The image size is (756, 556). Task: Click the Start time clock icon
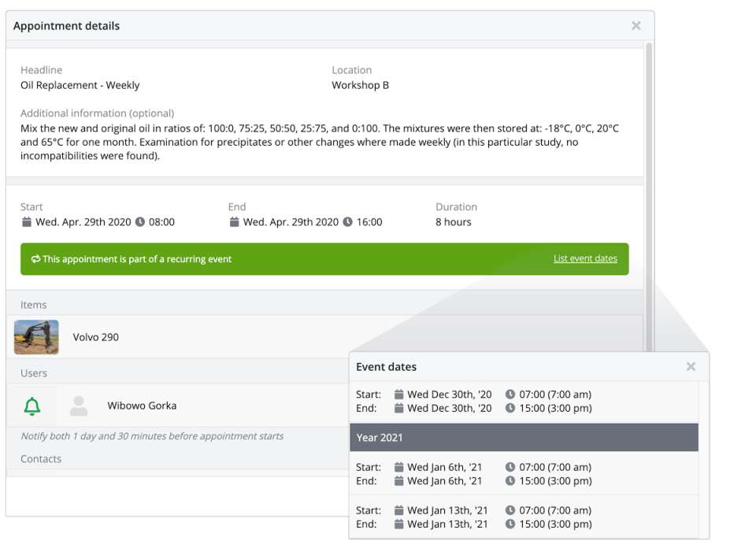coord(140,222)
